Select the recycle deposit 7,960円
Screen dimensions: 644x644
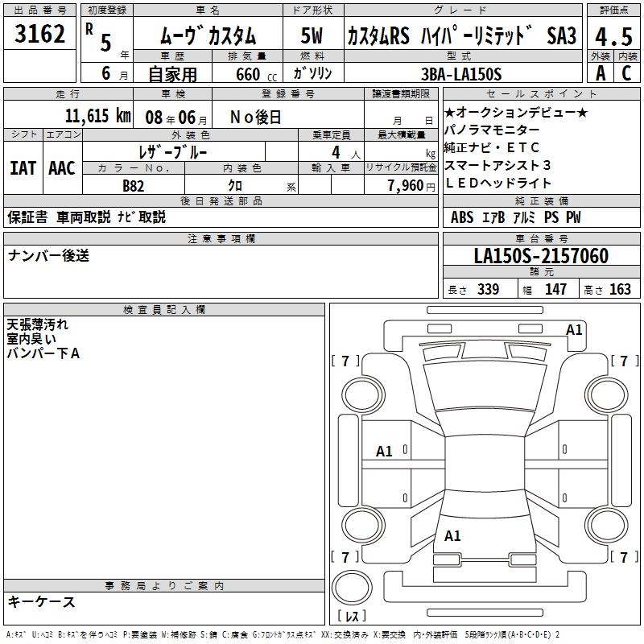pos(411,186)
